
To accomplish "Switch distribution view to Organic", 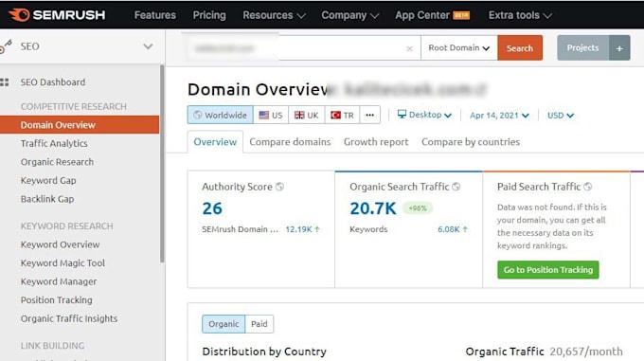I will 224,324.
